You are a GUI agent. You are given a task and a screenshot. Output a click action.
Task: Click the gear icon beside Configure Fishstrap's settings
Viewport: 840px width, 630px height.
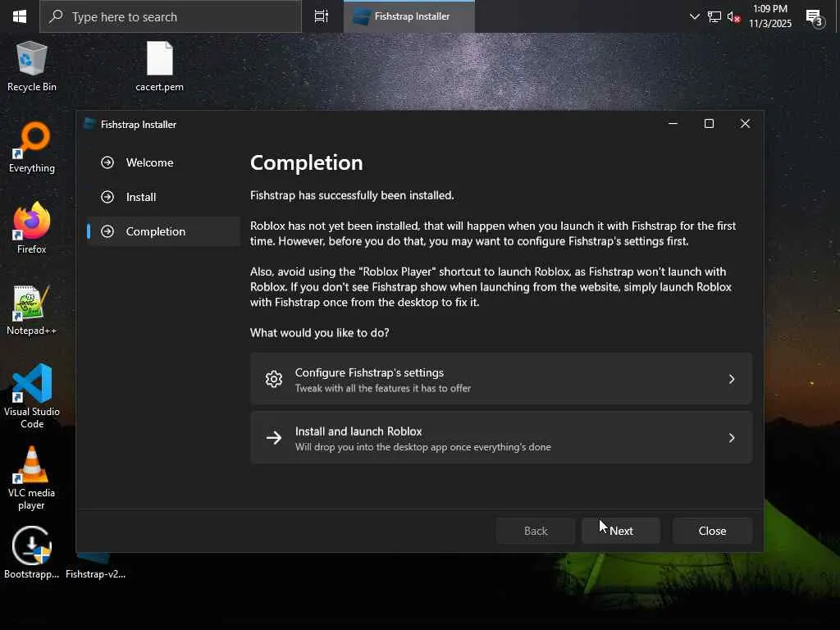pyautogui.click(x=274, y=379)
